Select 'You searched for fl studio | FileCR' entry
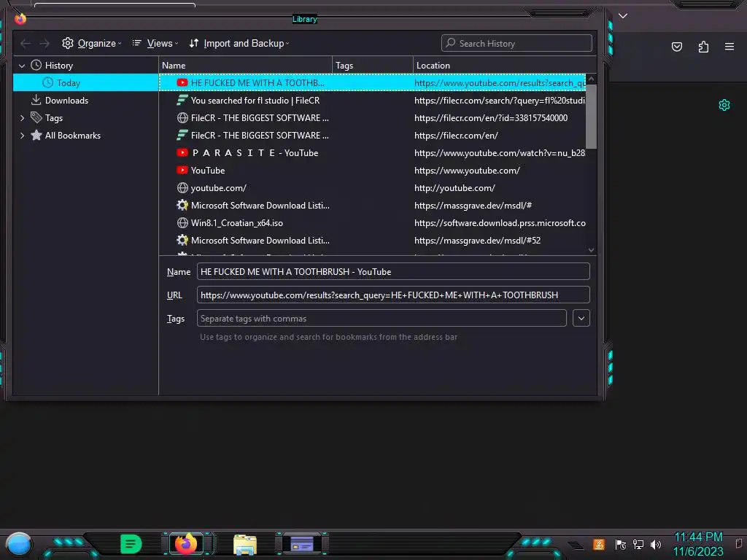This screenshot has width=747, height=560. pyautogui.click(x=372, y=101)
